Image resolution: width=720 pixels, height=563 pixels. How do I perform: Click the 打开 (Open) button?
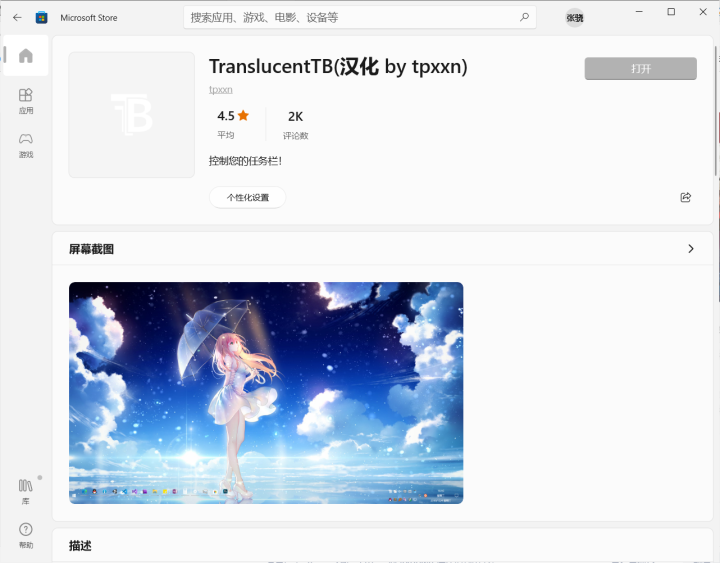641,68
